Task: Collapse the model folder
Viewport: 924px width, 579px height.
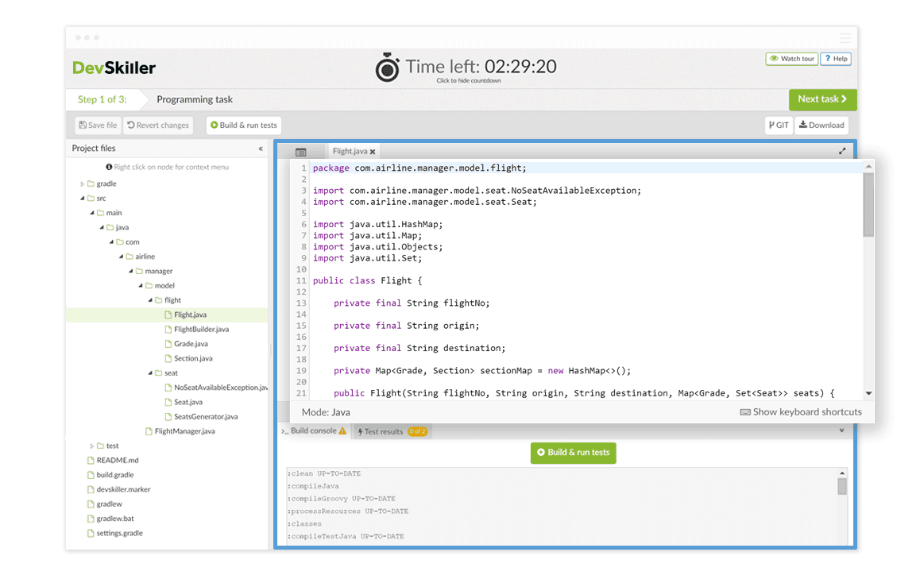Action: tap(141, 286)
